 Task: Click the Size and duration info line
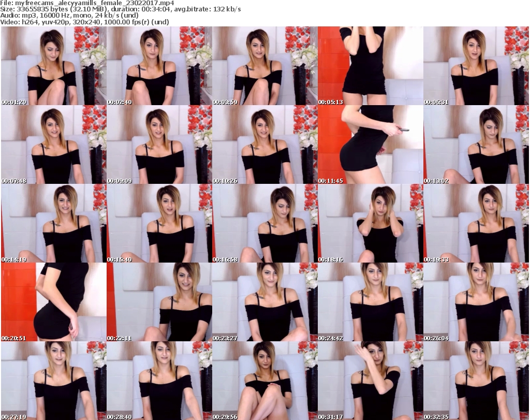pyautogui.click(x=120, y=9)
